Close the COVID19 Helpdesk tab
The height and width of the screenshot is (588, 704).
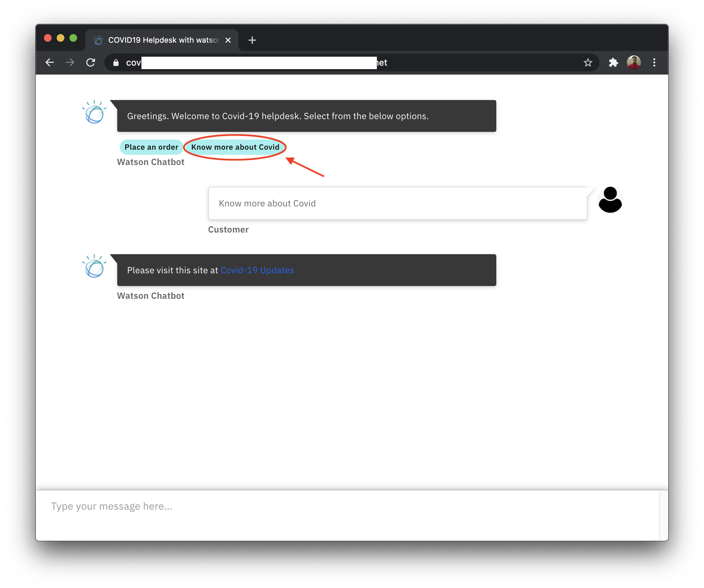point(228,40)
